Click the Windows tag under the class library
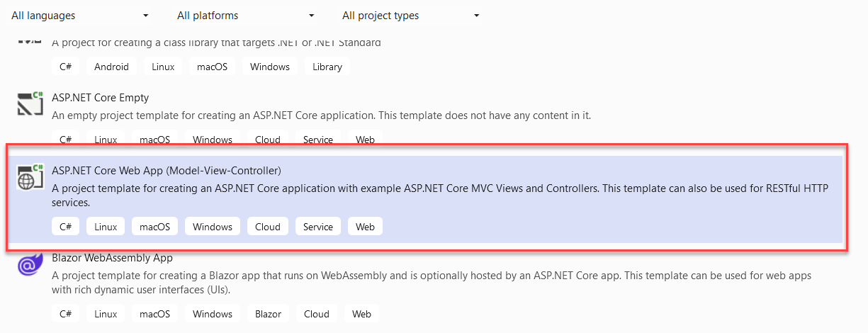This screenshot has height=333, width=868. pyautogui.click(x=269, y=67)
